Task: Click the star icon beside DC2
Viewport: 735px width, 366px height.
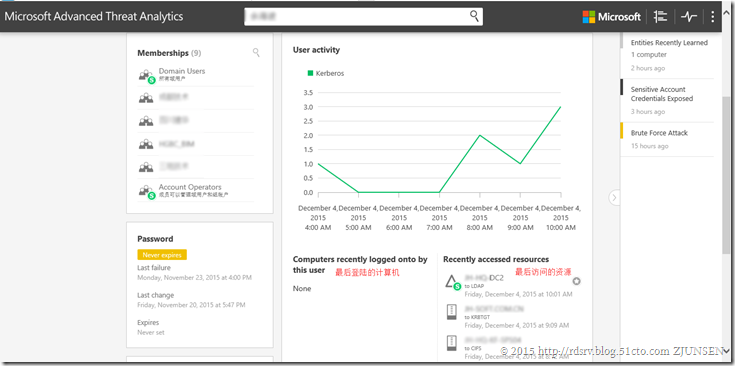Action: point(577,281)
